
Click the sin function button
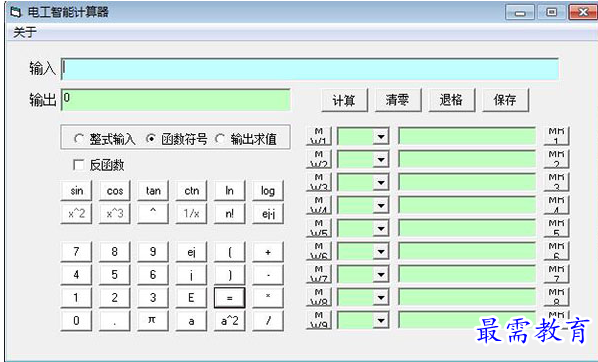click(x=76, y=191)
